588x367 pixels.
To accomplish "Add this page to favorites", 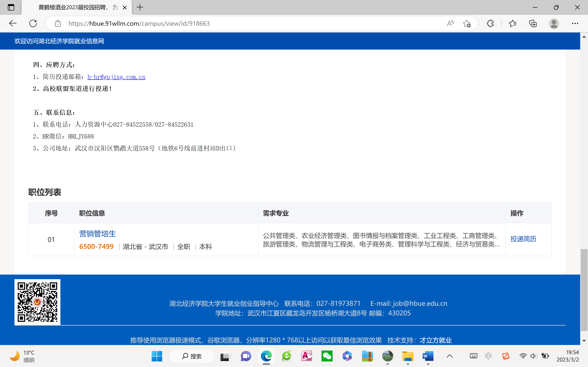I will [x=466, y=23].
